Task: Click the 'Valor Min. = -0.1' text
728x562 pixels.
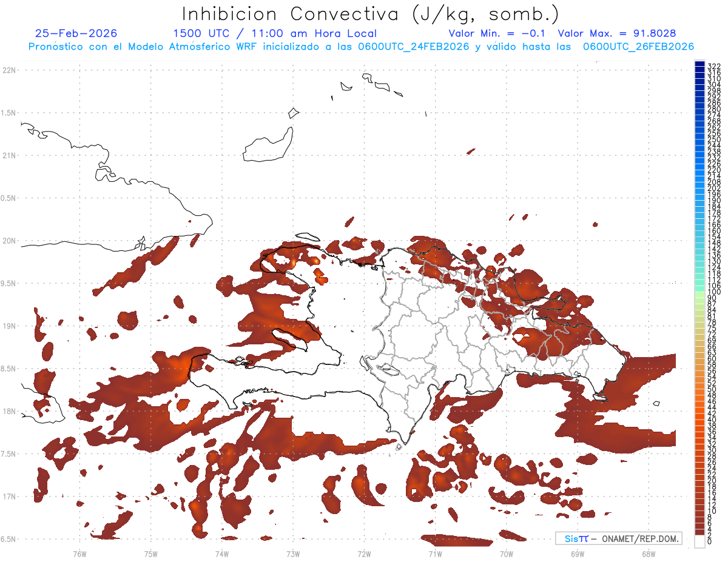Action: coord(497,33)
